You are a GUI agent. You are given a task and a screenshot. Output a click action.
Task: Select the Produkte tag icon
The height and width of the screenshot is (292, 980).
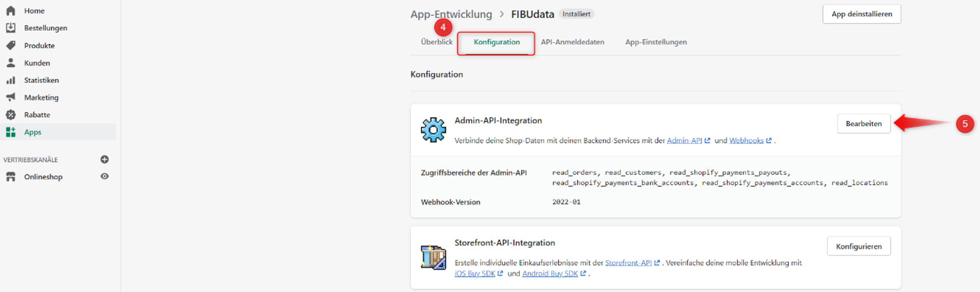10,45
